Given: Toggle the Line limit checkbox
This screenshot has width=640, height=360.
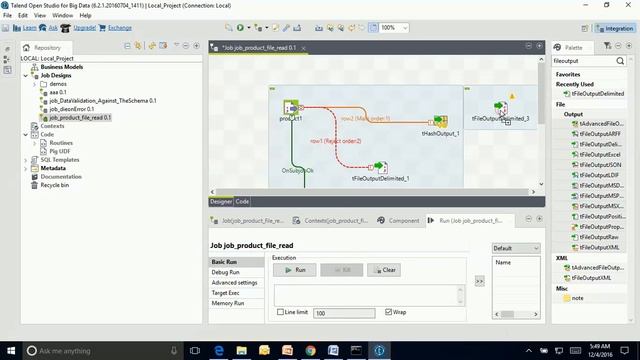Looking at the screenshot, I should tap(280, 312).
